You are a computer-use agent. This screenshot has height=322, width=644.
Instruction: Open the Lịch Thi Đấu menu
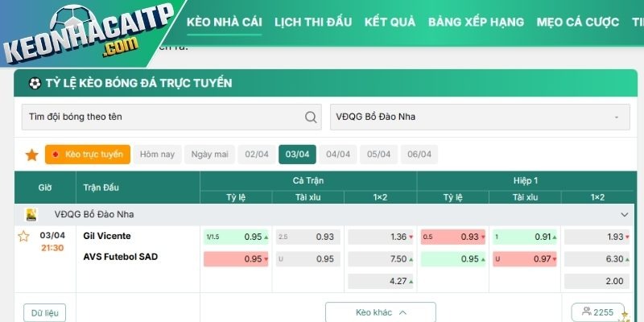coord(313,23)
